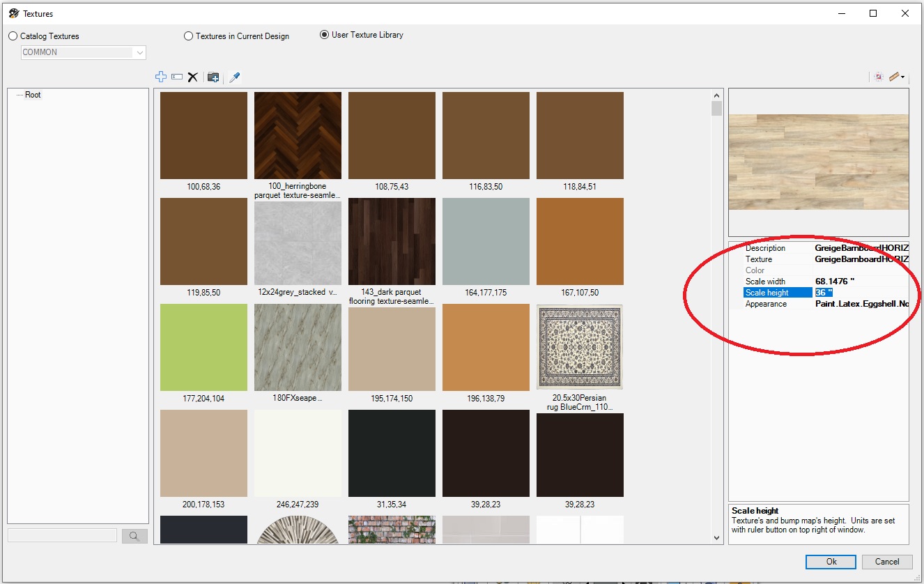Click the GreigeBamboard Description value

tap(861, 248)
